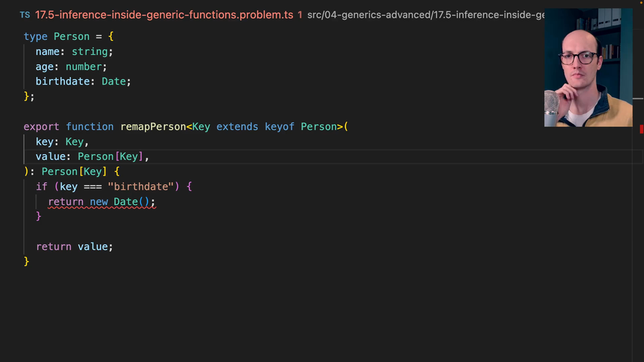Click the 'Key extends keyof Person' generic
Screen dimensions: 644x362
coord(264,127)
